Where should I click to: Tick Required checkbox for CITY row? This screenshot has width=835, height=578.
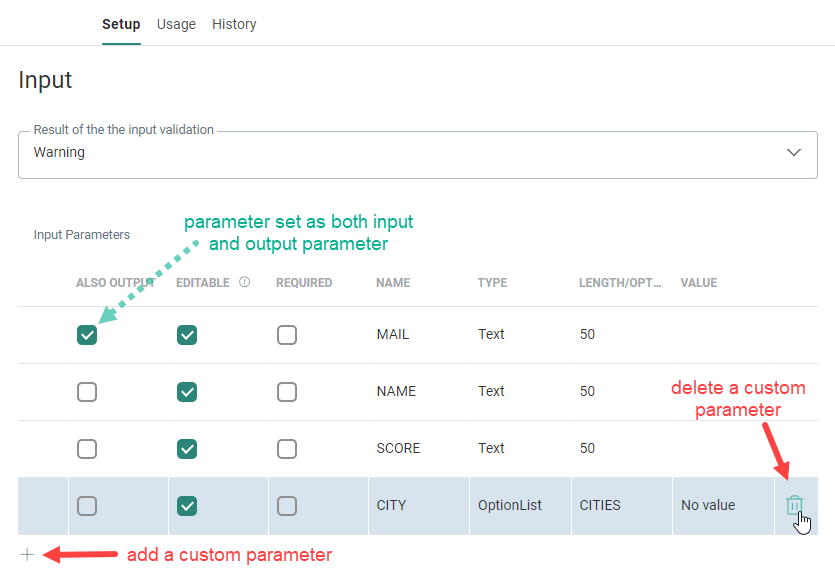pyautogui.click(x=287, y=506)
